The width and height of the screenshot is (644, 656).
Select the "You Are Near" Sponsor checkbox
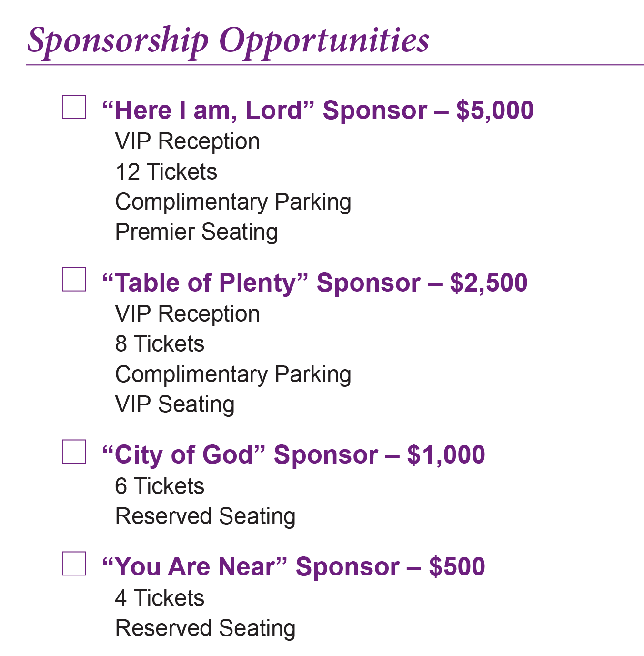[74, 564]
